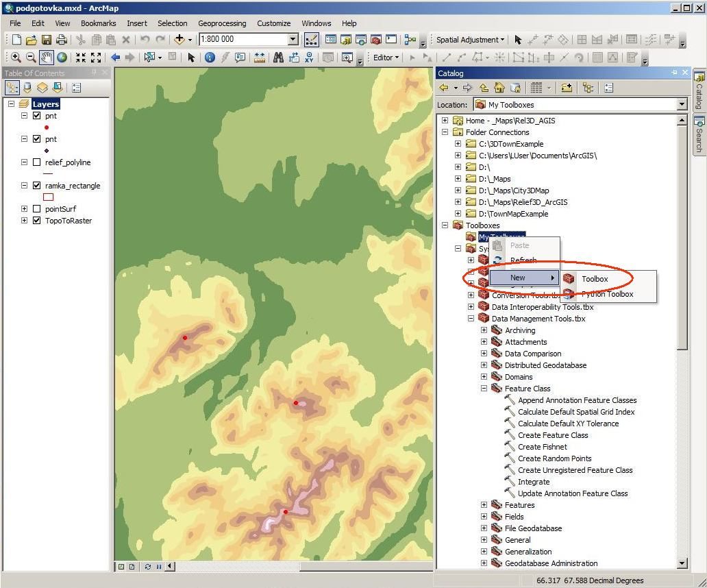Click the ramka_rectangle red symbol swatch
Viewport: 707px width, 588px height.
pos(48,197)
